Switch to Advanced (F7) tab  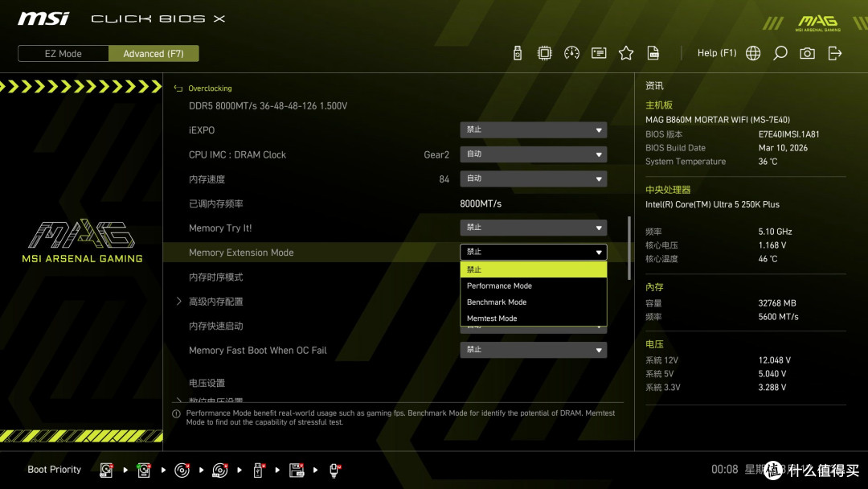pos(154,54)
